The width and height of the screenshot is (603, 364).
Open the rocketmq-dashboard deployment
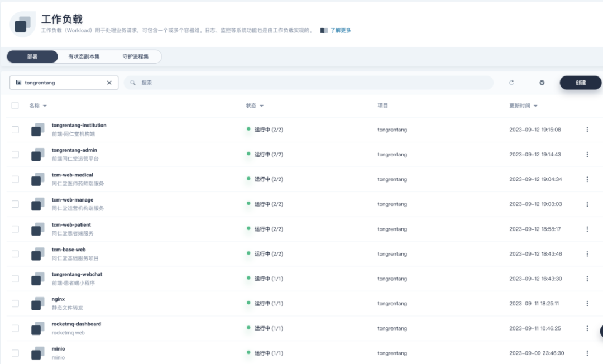pos(76,324)
